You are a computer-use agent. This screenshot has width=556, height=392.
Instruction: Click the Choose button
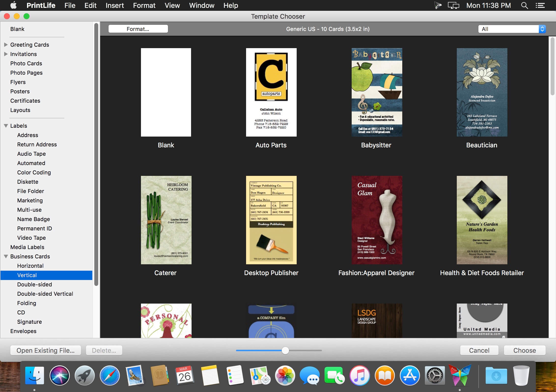[525, 350]
